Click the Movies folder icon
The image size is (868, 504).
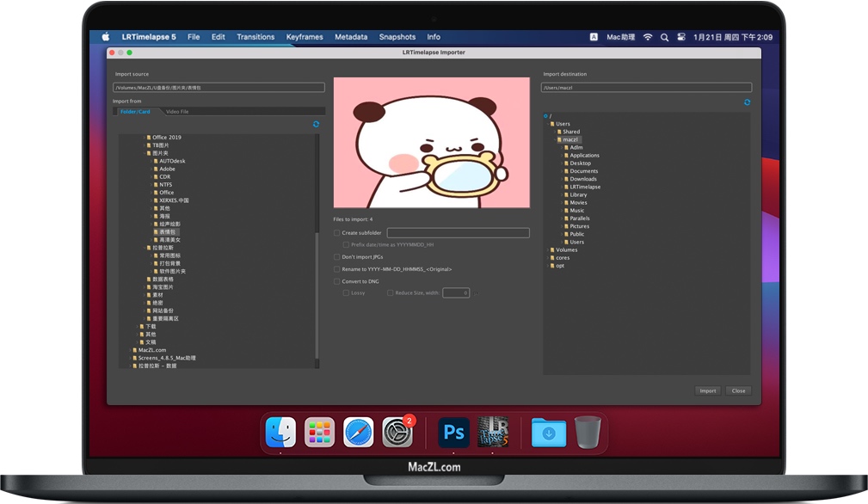(566, 202)
